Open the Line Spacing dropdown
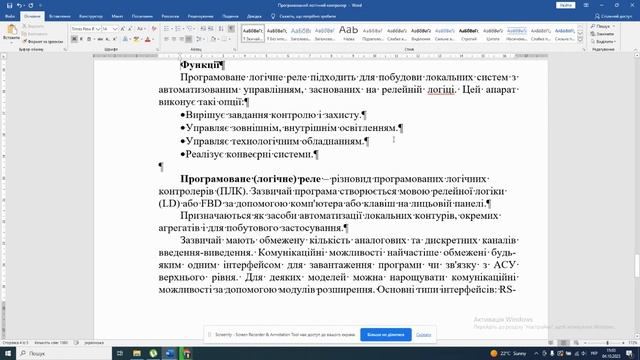 (200, 39)
